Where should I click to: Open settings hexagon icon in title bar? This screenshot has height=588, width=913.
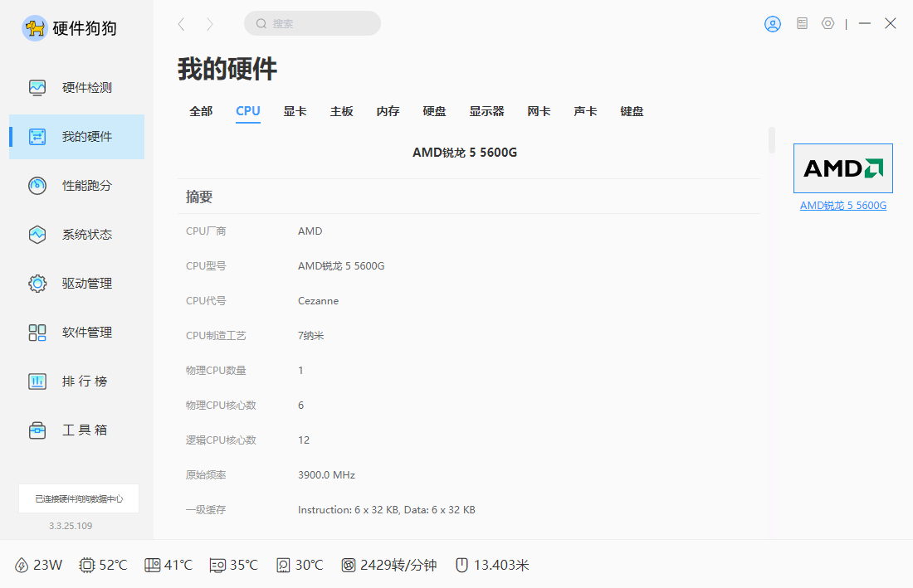828,23
